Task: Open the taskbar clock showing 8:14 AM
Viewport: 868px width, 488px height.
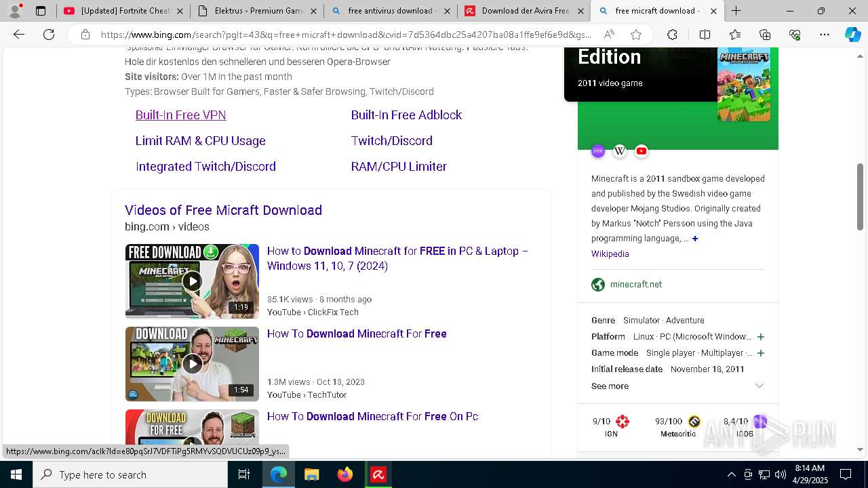Action: (x=810, y=474)
